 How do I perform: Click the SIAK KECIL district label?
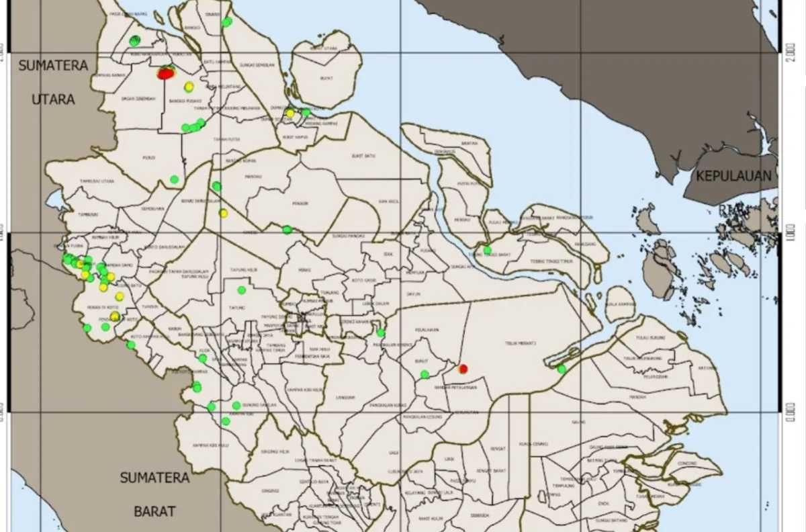tap(389, 202)
